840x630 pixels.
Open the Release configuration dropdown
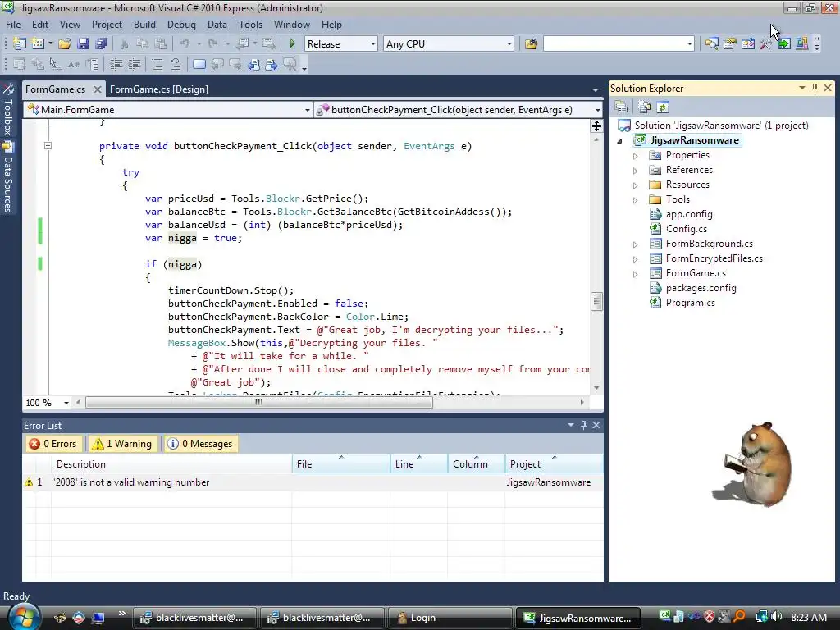click(x=373, y=44)
